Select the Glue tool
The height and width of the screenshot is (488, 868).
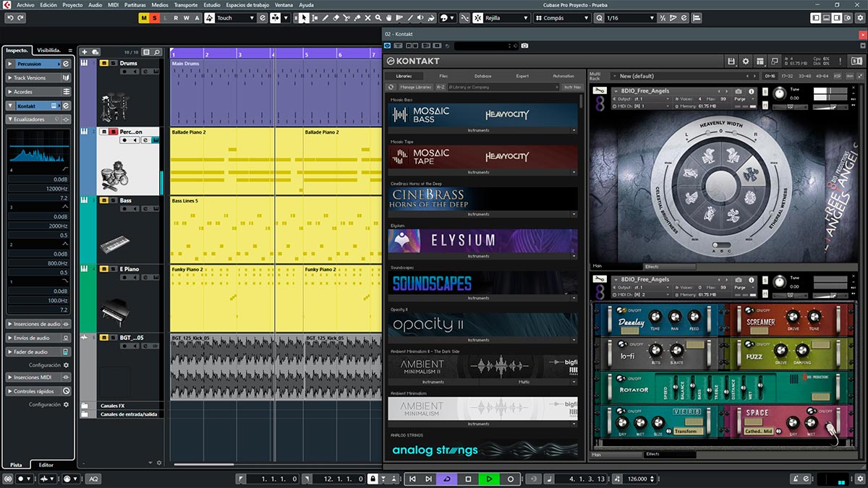pos(357,18)
